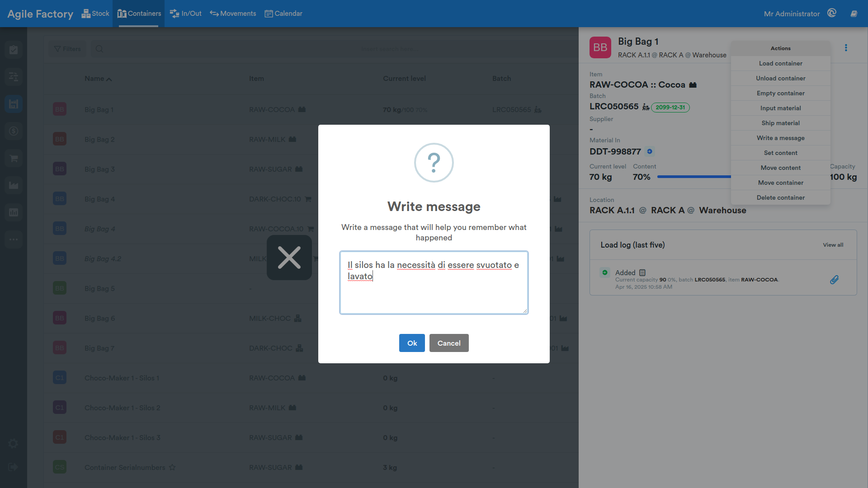This screenshot has width=868, height=488.
Task: Click the user profile icon beside Mr Administrator
Action: pos(832,13)
